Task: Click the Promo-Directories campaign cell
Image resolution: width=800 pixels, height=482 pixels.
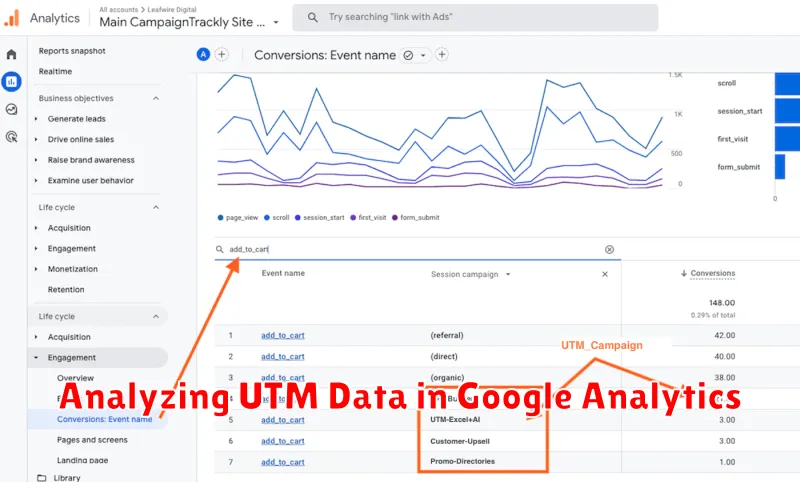Action: point(462,461)
